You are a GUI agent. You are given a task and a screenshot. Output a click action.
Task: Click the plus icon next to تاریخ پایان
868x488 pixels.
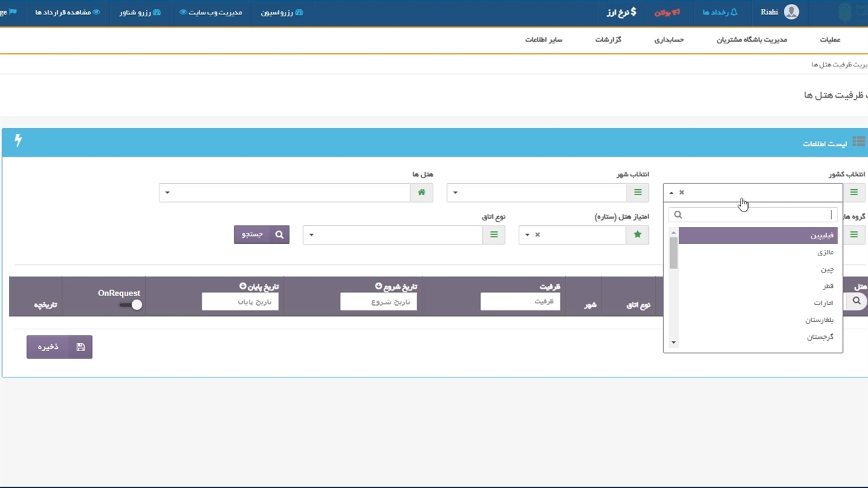point(243,287)
